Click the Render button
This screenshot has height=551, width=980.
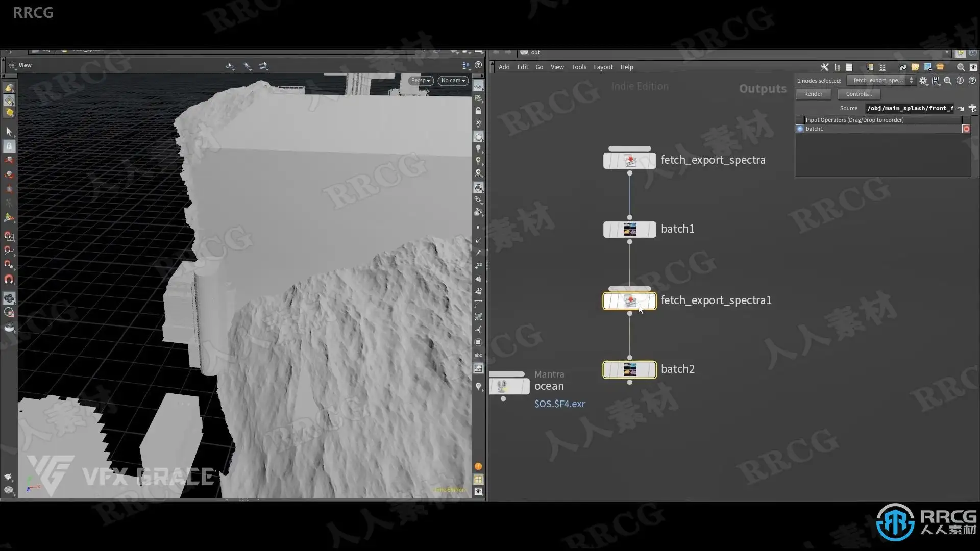coord(813,94)
